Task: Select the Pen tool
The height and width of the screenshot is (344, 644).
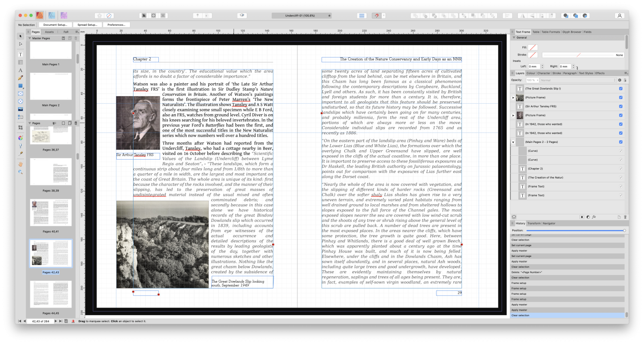Action: 20,78
